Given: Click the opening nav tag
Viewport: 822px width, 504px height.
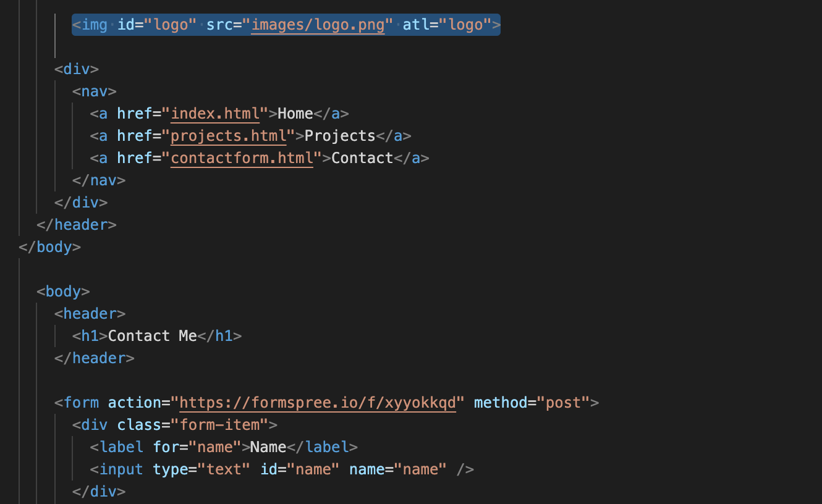Looking at the screenshot, I should [x=95, y=91].
